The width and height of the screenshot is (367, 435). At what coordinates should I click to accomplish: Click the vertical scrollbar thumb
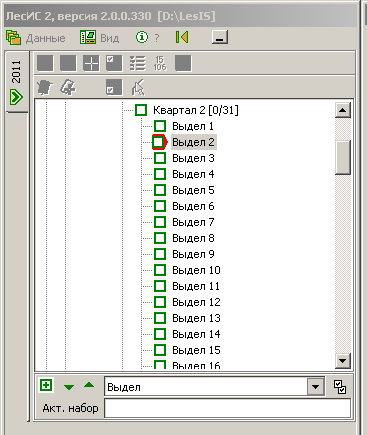[343, 157]
